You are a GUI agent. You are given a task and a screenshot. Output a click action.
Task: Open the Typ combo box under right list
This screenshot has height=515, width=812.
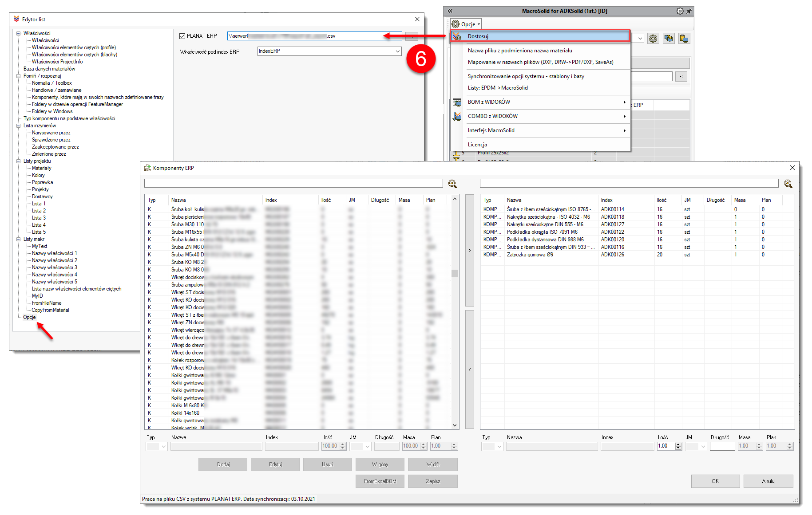tap(492, 446)
